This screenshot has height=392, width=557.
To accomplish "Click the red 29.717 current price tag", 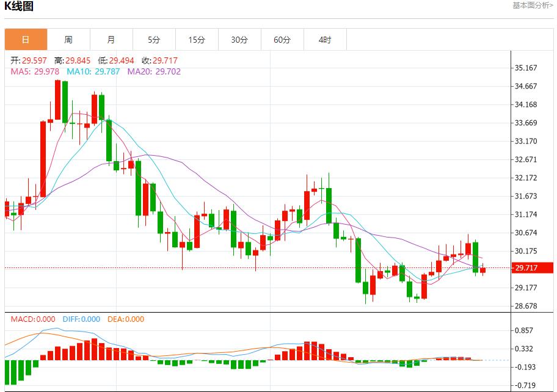I will click(x=533, y=268).
